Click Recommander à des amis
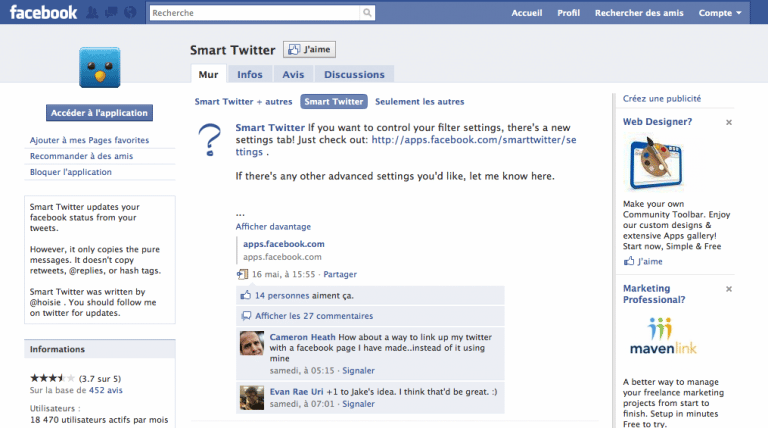The height and width of the screenshot is (428, 768). coord(81,156)
